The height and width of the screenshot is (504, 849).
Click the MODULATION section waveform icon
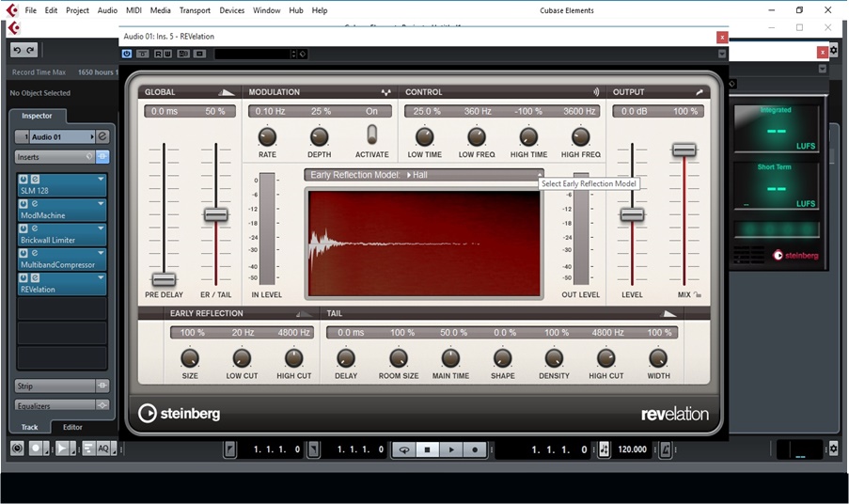(385, 92)
